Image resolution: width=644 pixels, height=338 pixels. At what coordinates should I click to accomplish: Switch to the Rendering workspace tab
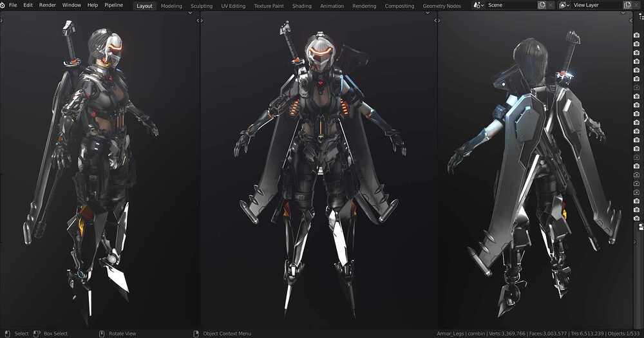[365, 6]
